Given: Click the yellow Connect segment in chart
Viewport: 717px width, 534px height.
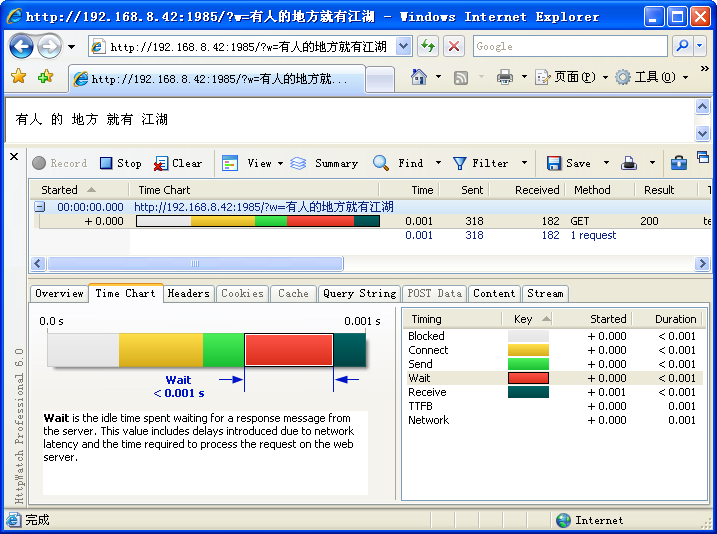Looking at the screenshot, I should tap(161, 350).
